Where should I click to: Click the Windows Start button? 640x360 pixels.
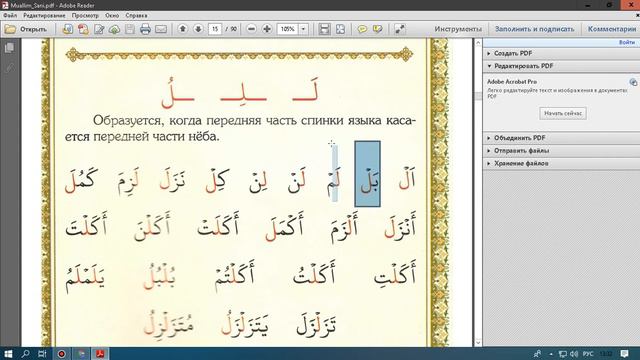[8, 353]
